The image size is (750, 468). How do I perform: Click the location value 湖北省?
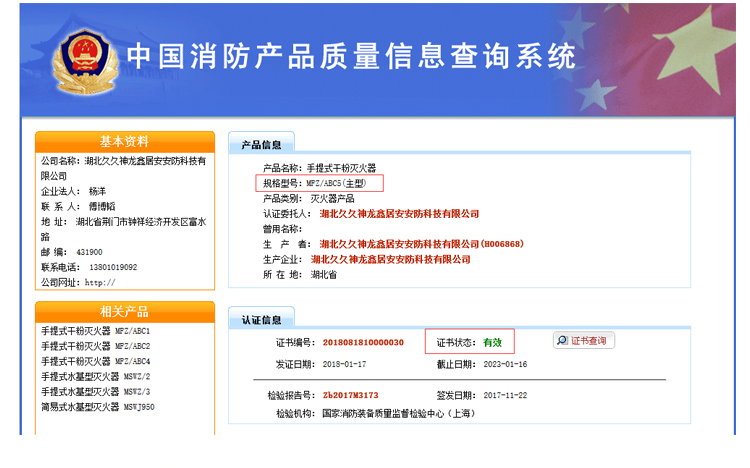[x=324, y=275]
